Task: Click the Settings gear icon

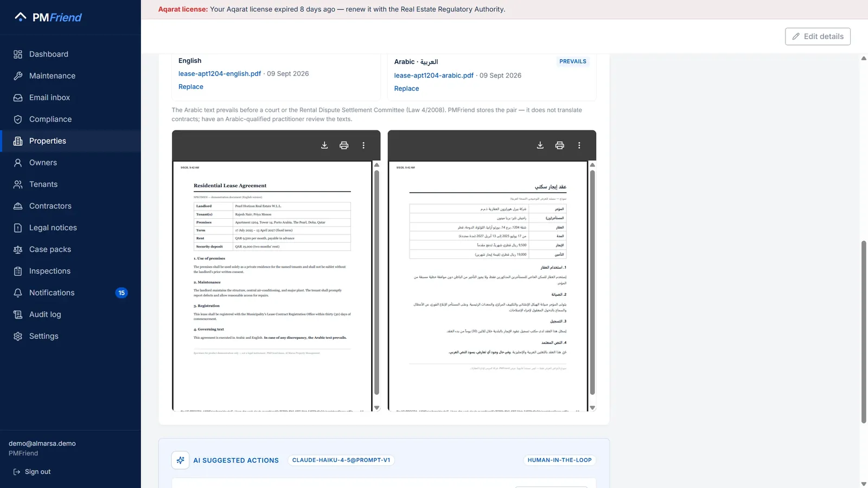Action: tap(18, 336)
